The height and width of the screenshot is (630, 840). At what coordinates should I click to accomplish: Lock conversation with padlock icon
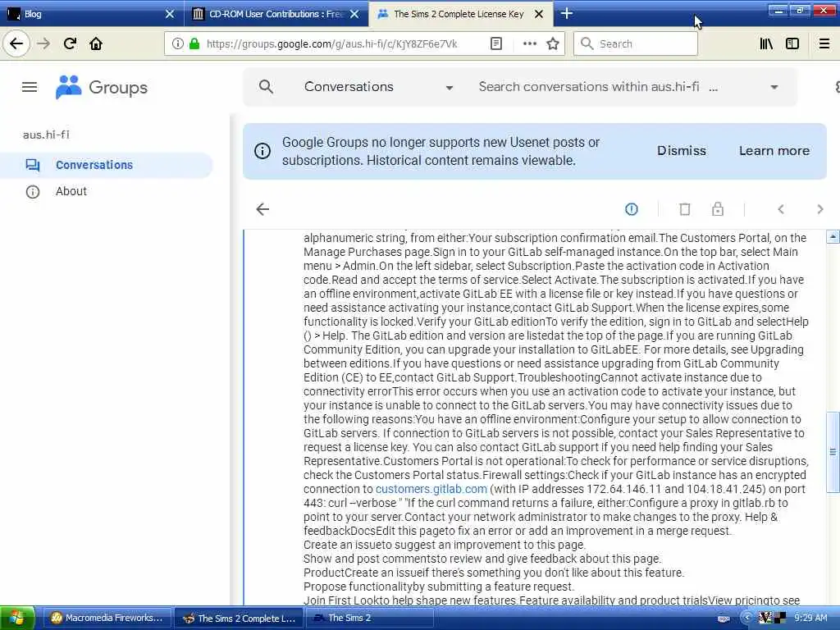[x=718, y=209]
